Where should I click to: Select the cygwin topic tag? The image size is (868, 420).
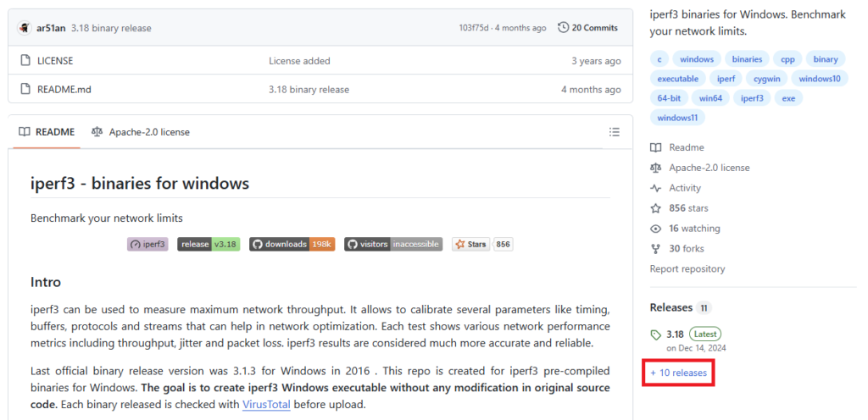[766, 79]
